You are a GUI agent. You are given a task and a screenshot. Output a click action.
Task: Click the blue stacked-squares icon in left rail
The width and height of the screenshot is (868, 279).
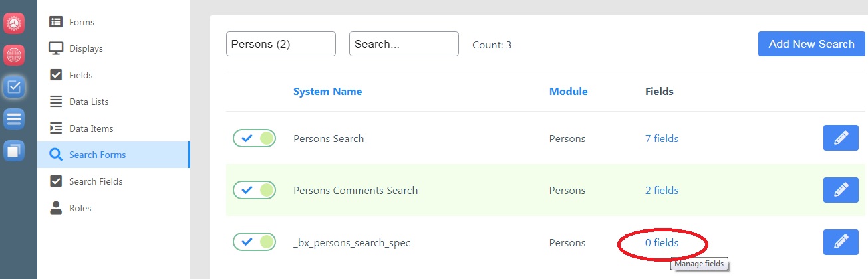[x=14, y=151]
